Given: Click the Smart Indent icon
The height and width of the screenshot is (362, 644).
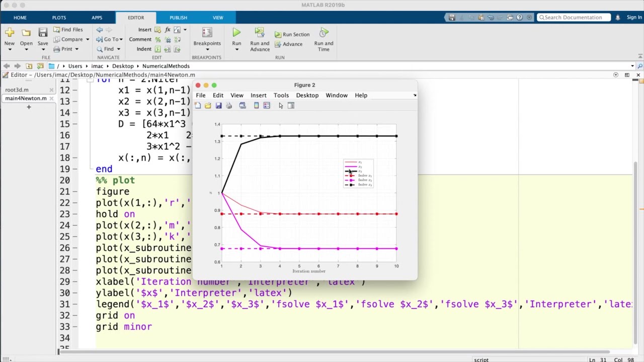Looking at the screenshot, I should click(x=158, y=49).
